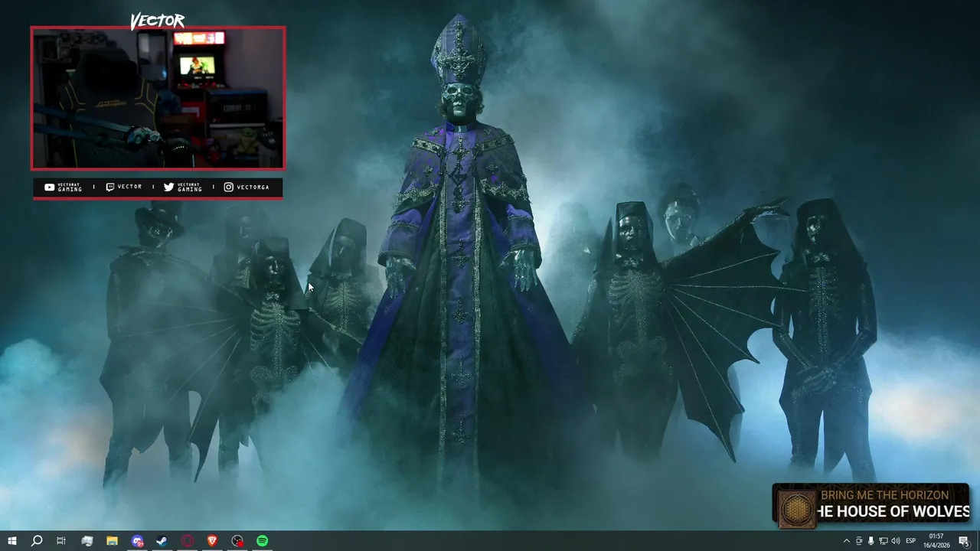Open the volume speaker tray icon
Image resolution: width=980 pixels, height=551 pixels.
895,541
